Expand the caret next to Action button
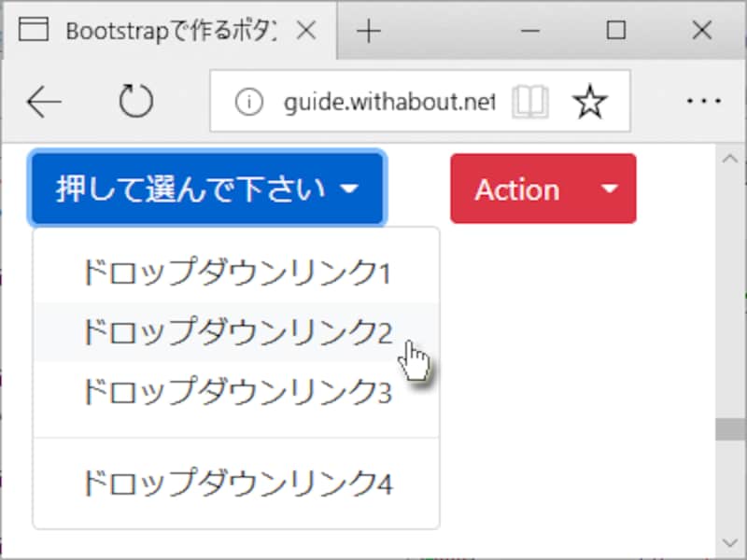This screenshot has height=560, width=747. pos(610,189)
